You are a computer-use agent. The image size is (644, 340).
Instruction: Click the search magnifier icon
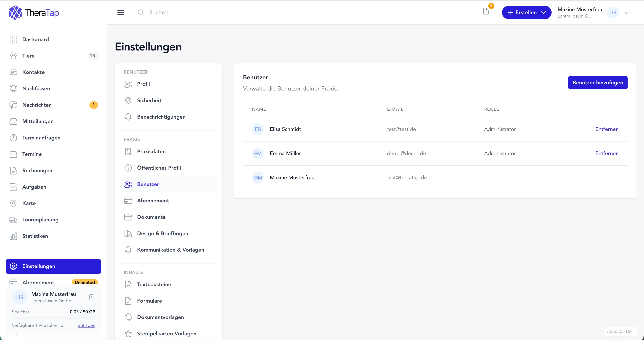pyautogui.click(x=141, y=12)
